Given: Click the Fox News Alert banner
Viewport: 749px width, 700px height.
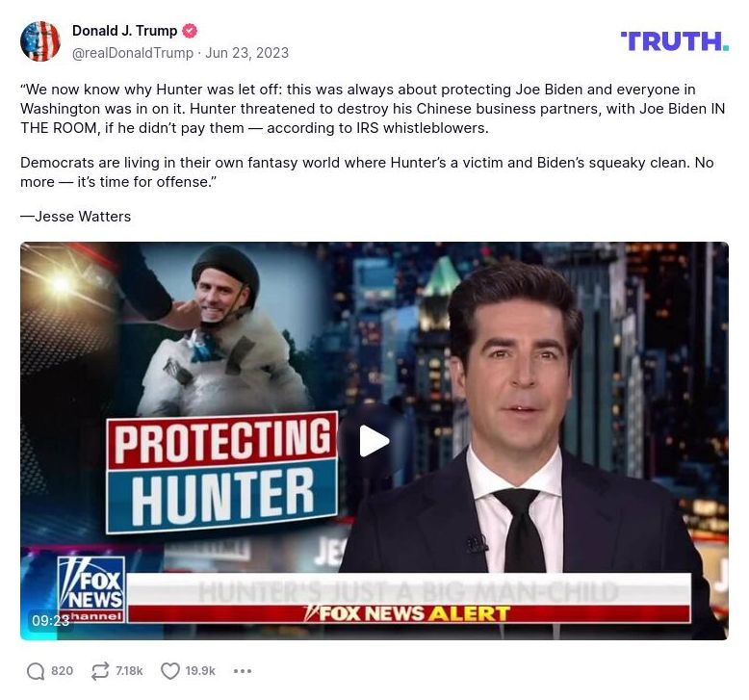Looking at the screenshot, I should click(x=409, y=613).
